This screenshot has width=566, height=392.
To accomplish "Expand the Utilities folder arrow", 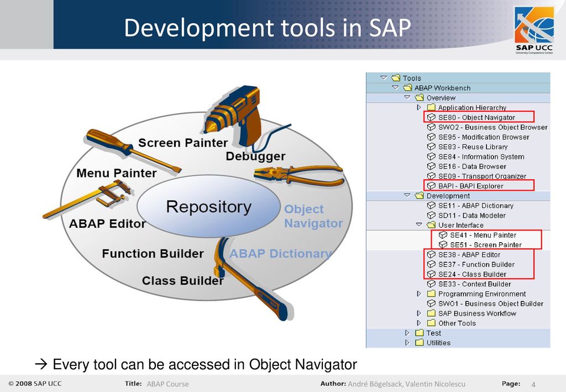I will (x=407, y=343).
